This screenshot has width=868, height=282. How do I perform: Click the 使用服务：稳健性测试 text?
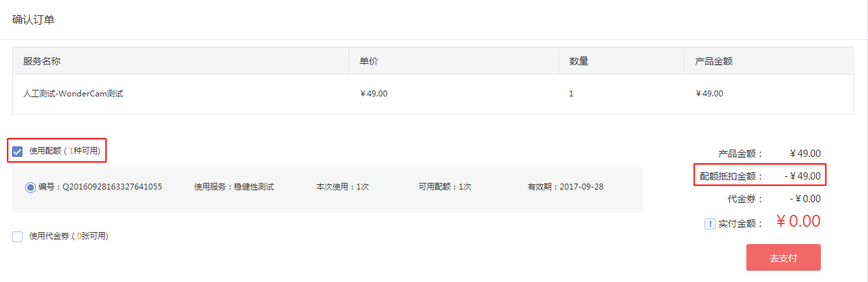pyautogui.click(x=234, y=187)
